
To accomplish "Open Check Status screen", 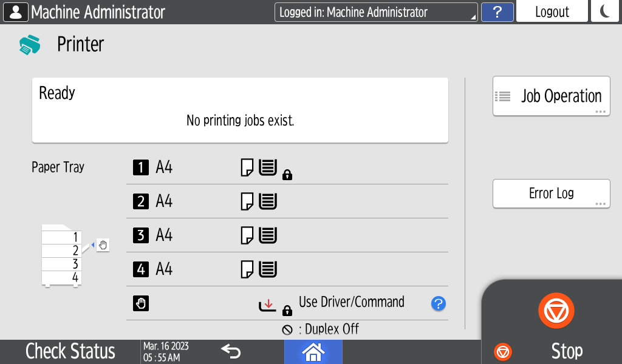I will 70,351.
